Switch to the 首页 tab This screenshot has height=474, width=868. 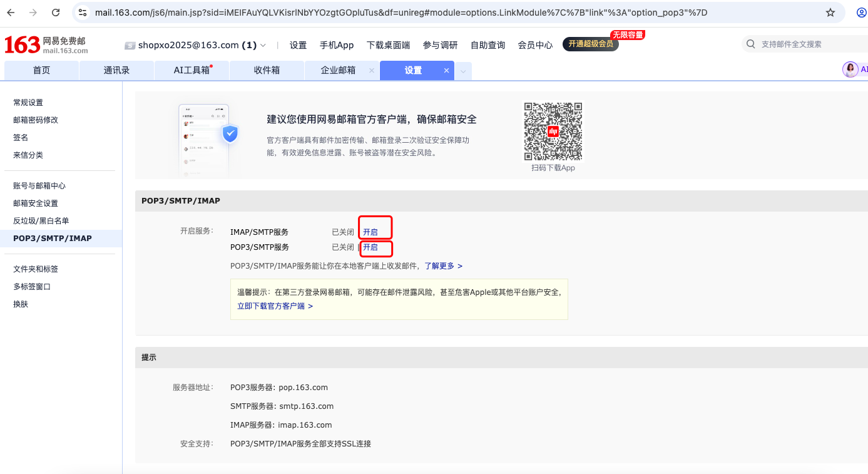41,71
